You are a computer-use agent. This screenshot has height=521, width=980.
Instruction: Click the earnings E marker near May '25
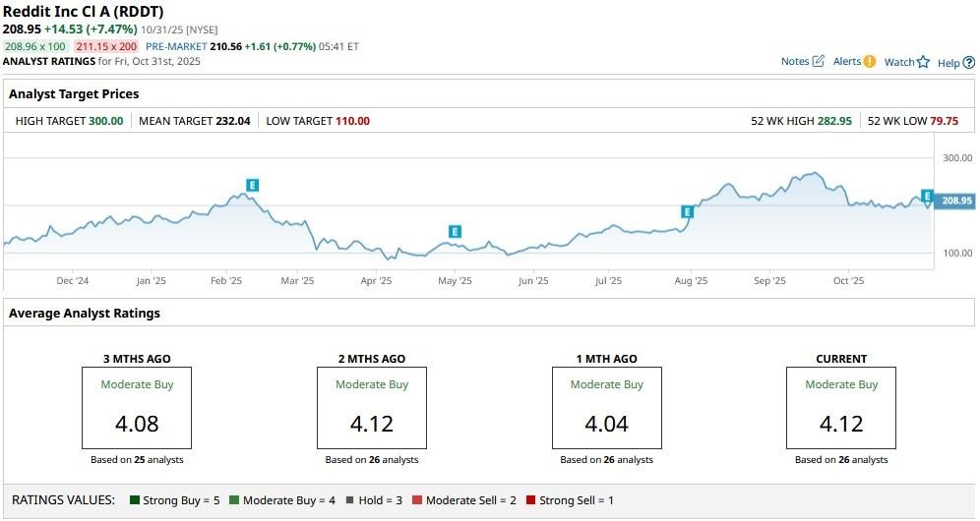[x=455, y=232]
